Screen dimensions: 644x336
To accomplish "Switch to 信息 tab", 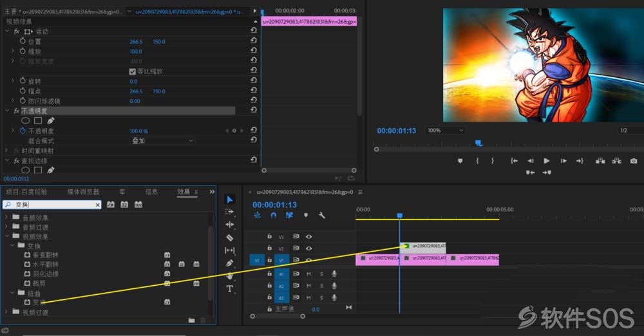I will pos(151,192).
